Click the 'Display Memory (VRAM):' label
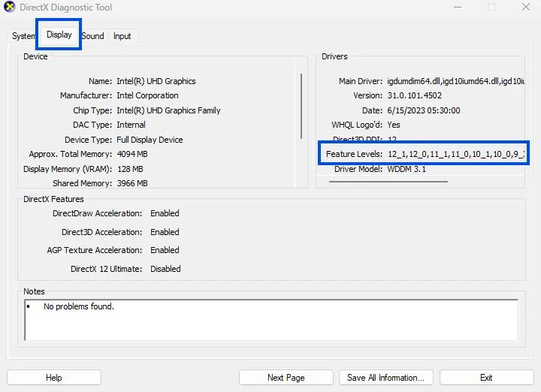 (x=68, y=169)
